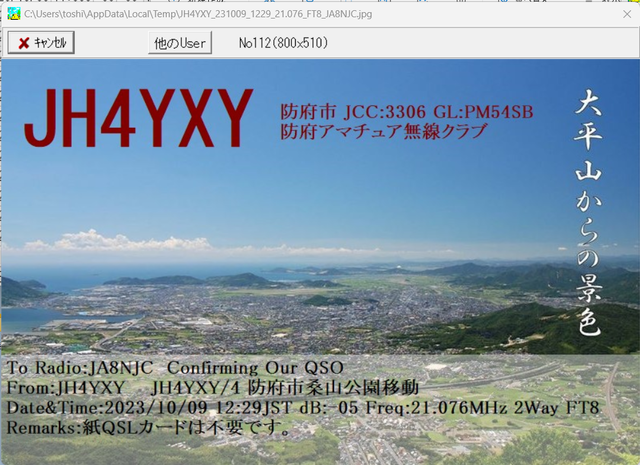Click the Remarks:紙QSLカードは不要です line
Image resolution: width=640 pixels, height=465 pixels.
click(x=149, y=428)
